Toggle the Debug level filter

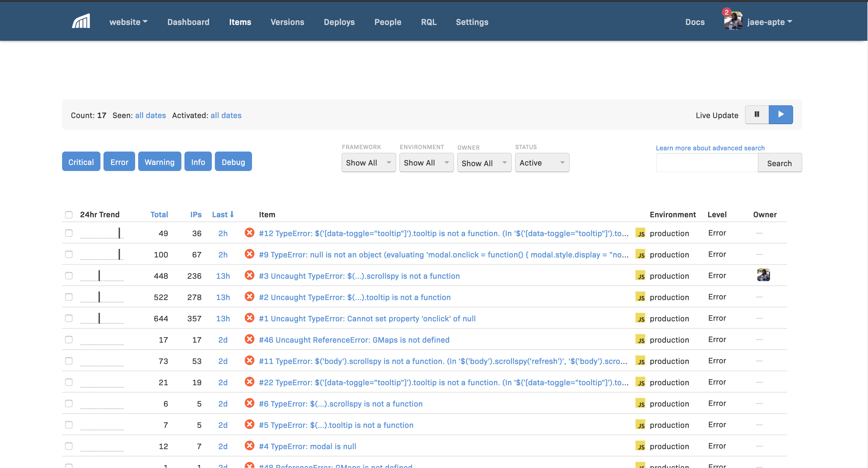tap(233, 162)
